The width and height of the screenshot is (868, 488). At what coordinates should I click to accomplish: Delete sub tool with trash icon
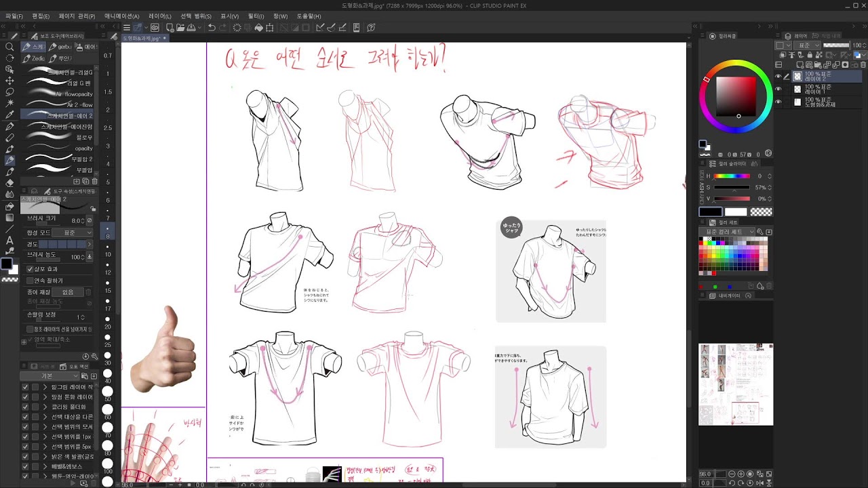[94, 181]
